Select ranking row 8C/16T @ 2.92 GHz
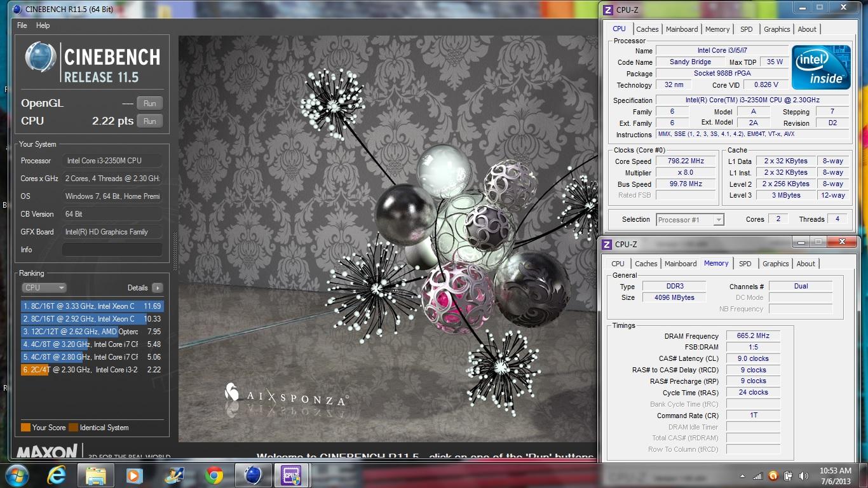The width and height of the screenshot is (868, 488). click(x=92, y=319)
